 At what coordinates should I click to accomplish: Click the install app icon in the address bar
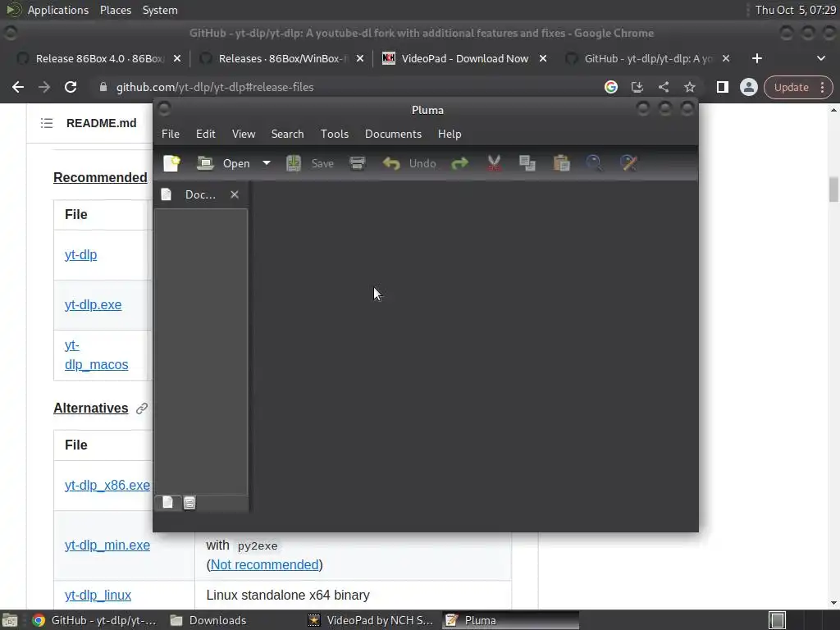637,87
